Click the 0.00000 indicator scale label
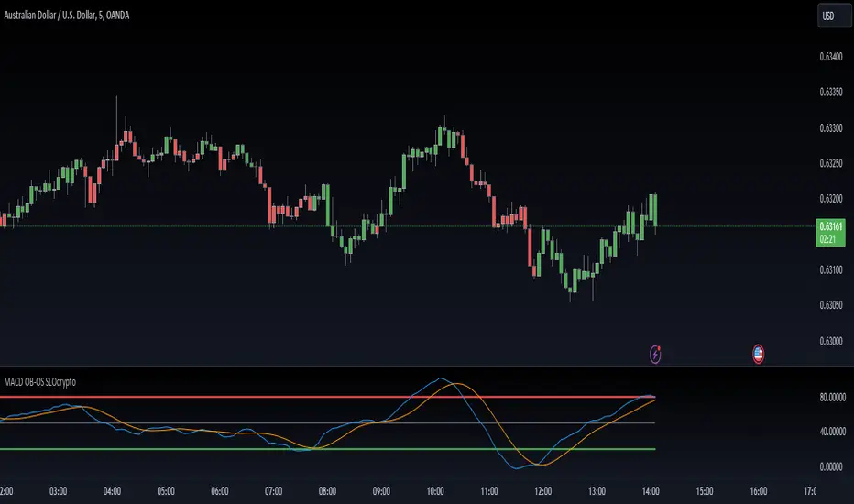854x504 pixels. 830,467
